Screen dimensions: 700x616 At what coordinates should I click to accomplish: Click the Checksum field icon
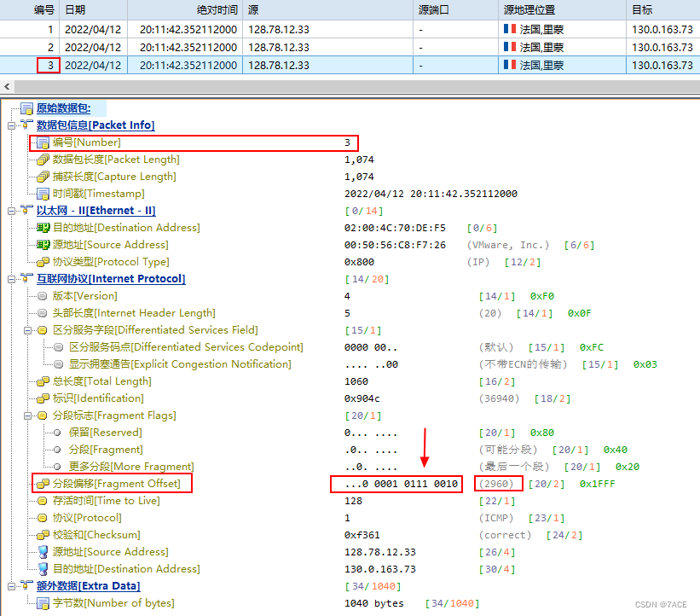(x=43, y=535)
